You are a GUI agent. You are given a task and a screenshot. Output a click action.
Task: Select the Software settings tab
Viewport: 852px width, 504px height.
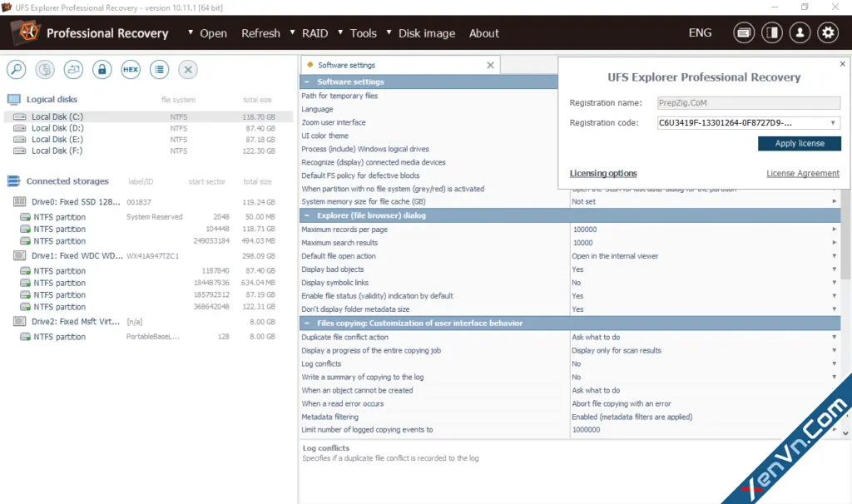tap(400, 65)
